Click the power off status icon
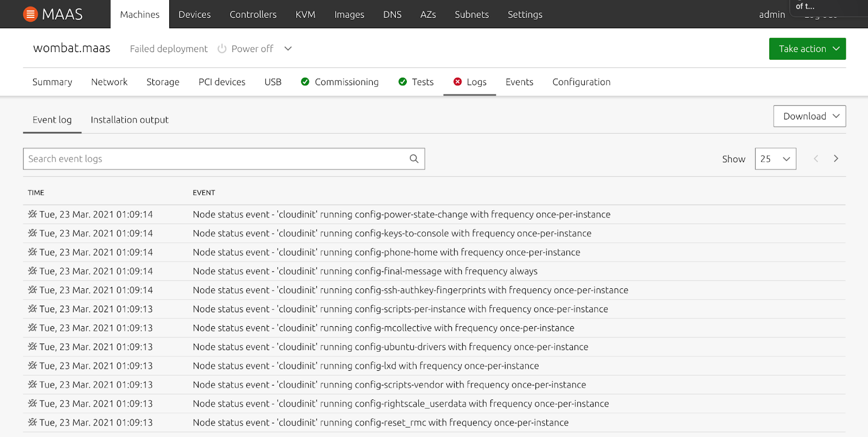Viewport: 868px width, 437px height. [x=222, y=49]
